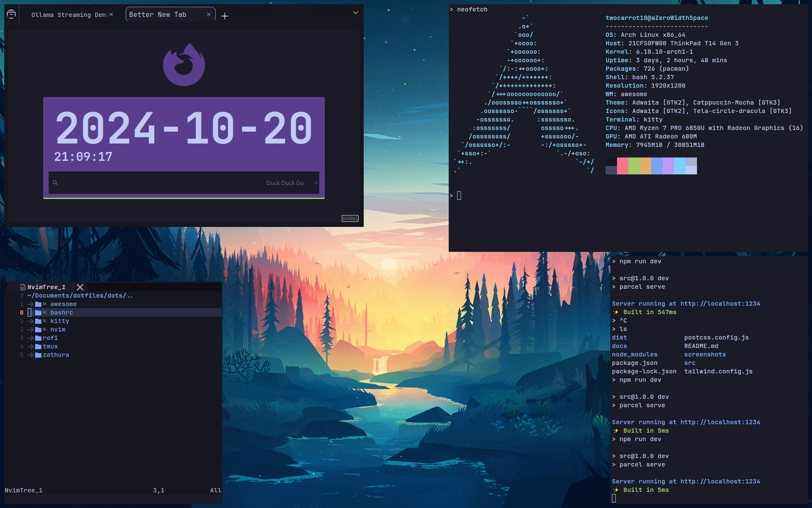
Task: Expand the list all tabs chevron
Action: (x=356, y=13)
